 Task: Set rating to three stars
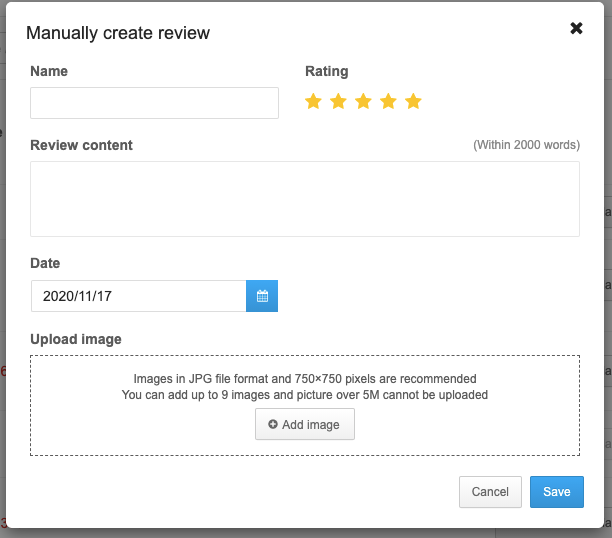[363, 101]
